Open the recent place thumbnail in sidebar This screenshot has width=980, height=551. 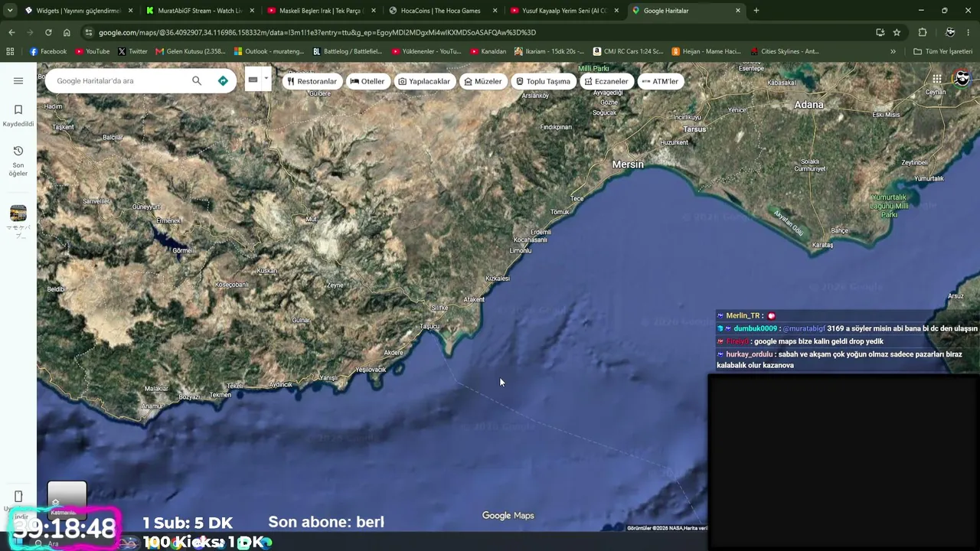pos(18,214)
